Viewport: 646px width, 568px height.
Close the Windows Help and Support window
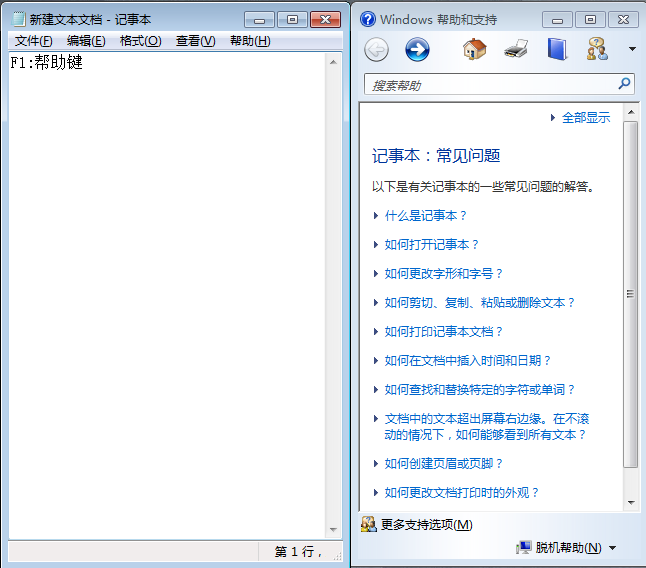point(623,19)
